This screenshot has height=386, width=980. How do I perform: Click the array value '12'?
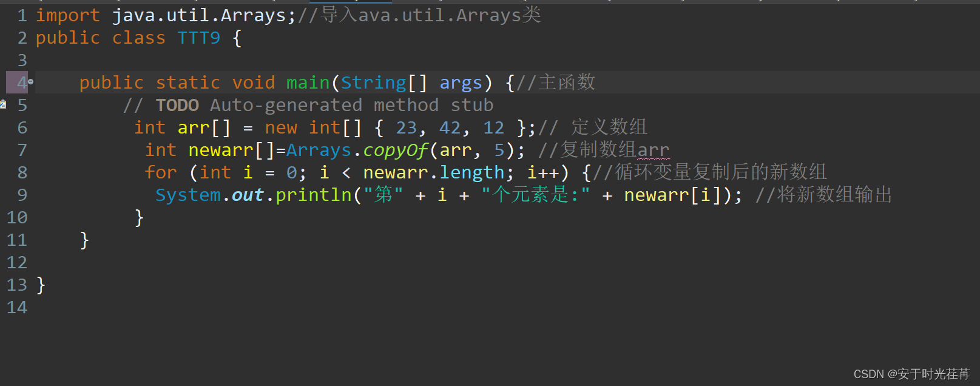(x=493, y=127)
